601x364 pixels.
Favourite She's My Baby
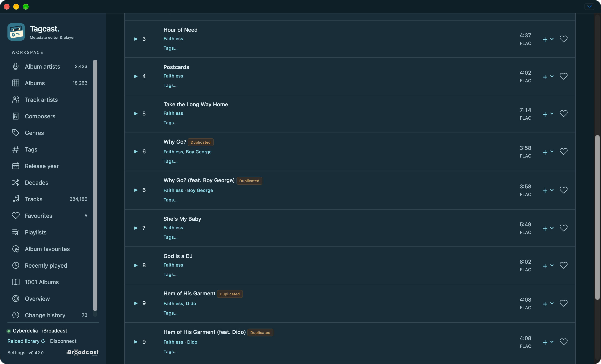[563, 228]
